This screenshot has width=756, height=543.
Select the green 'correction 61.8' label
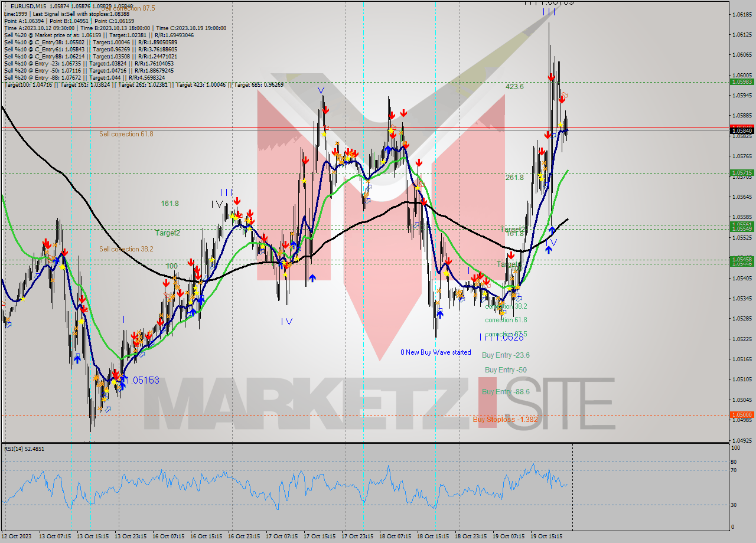(506, 320)
